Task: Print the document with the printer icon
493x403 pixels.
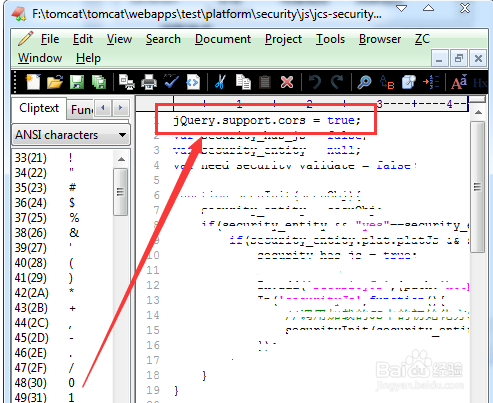Action: tap(149, 82)
